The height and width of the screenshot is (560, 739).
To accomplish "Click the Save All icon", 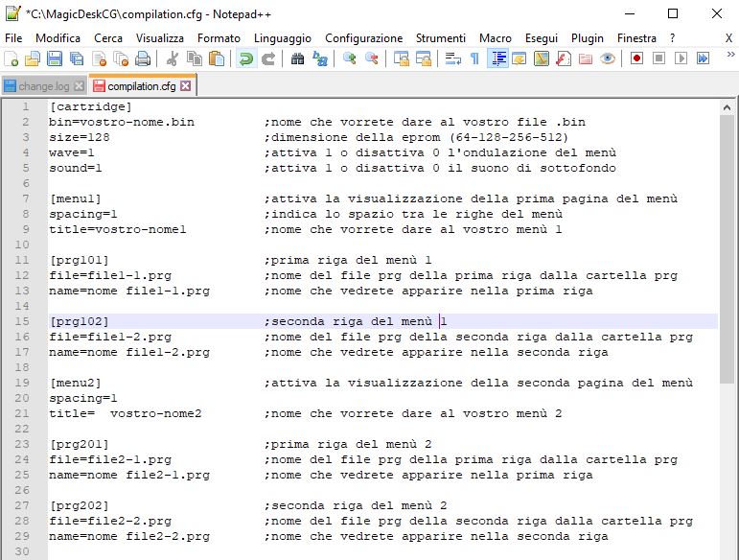I will [x=77, y=58].
